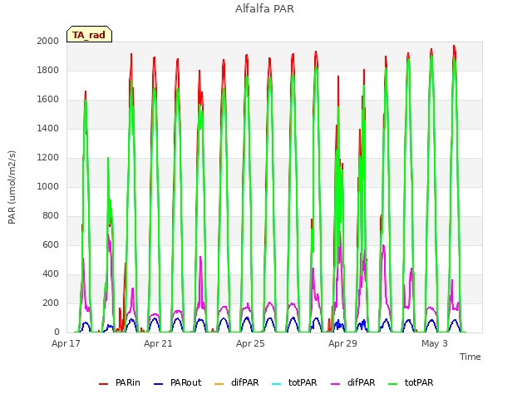
Task: Click the 1400 y-axis tick label
Action: coord(48,128)
